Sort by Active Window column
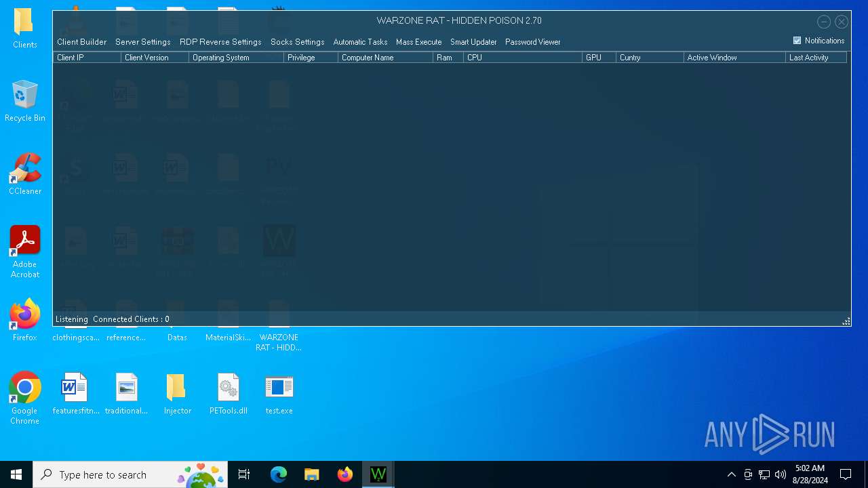The image size is (868, 488). coord(734,58)
